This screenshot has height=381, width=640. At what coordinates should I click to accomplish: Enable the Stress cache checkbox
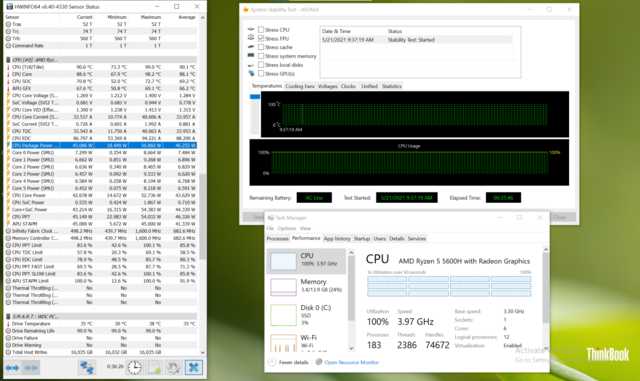point(261,47)
